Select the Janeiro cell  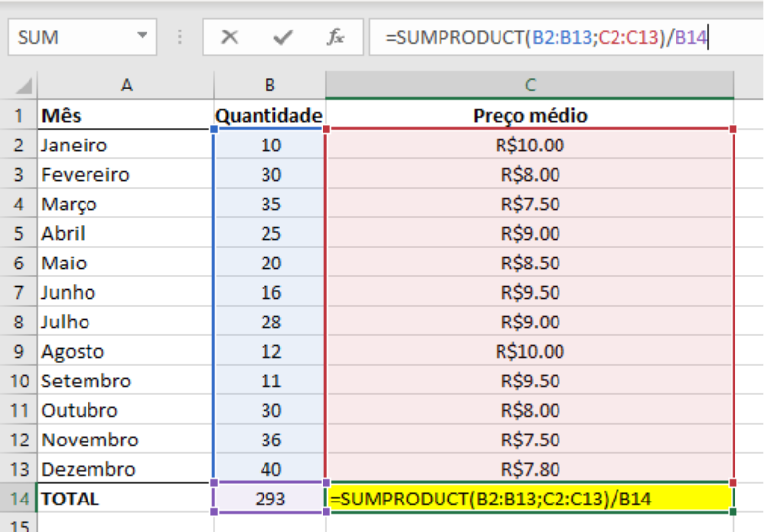[x=126, y=146]
